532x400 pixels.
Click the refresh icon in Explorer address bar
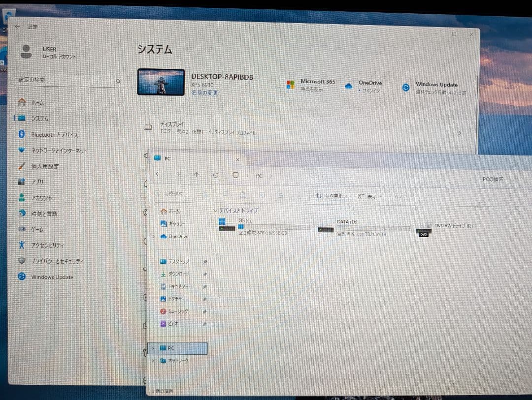(216, 175)
